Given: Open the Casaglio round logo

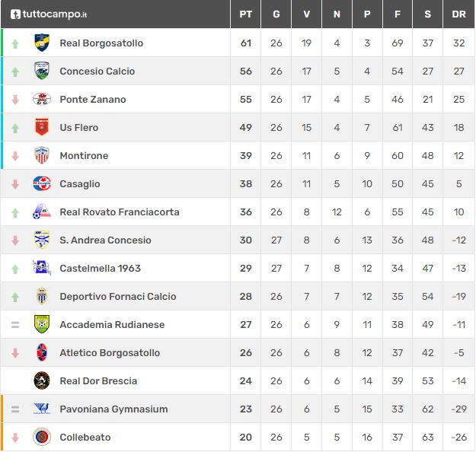Looking at the screenshot, I should pos(42,183).
